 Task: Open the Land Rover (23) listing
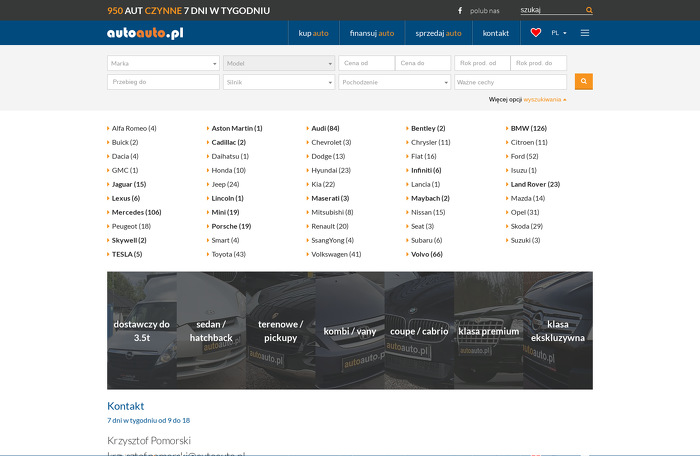coord(535,184)
